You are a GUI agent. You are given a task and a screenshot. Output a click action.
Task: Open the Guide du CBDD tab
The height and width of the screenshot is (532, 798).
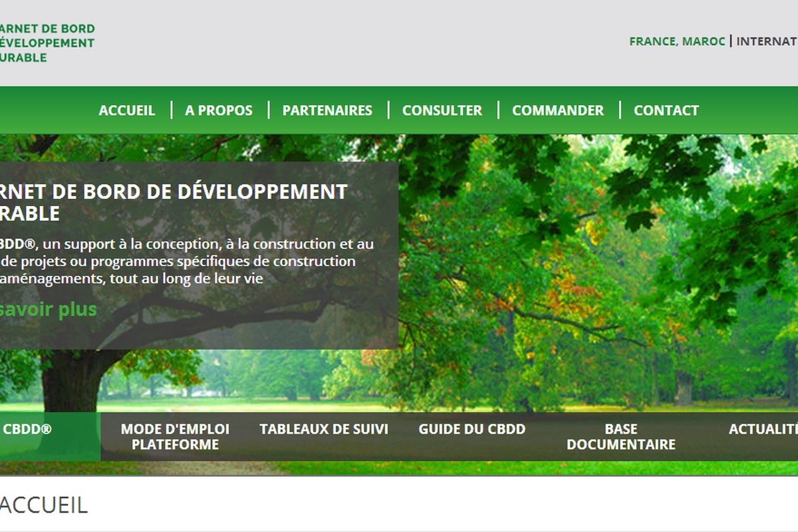[471, 430]
